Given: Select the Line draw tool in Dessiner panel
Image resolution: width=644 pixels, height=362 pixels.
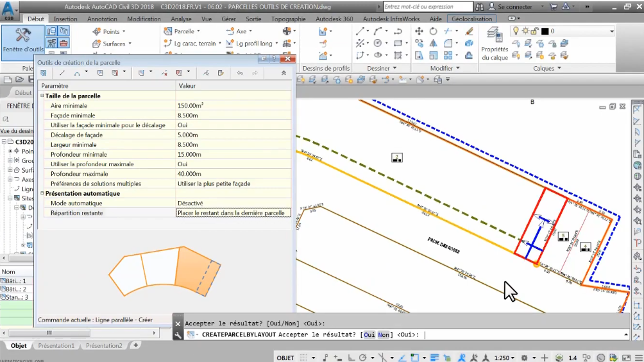Looking at the screenshot, I should point(360,31).
